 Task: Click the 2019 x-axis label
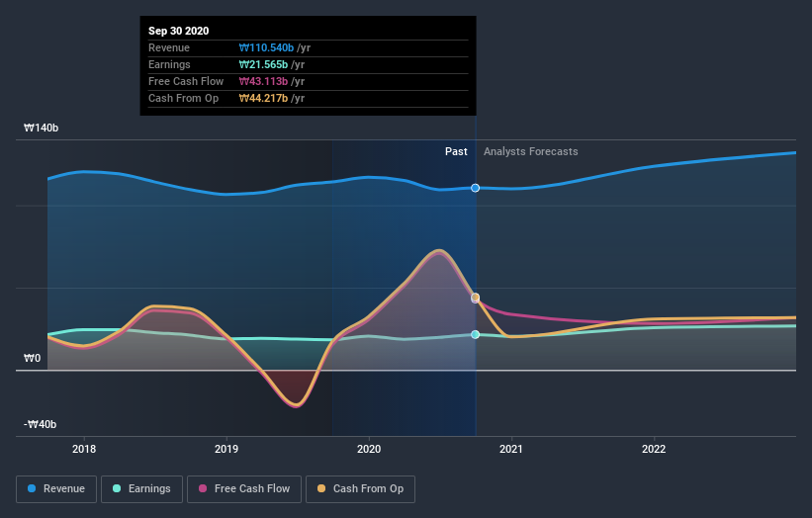226,449
